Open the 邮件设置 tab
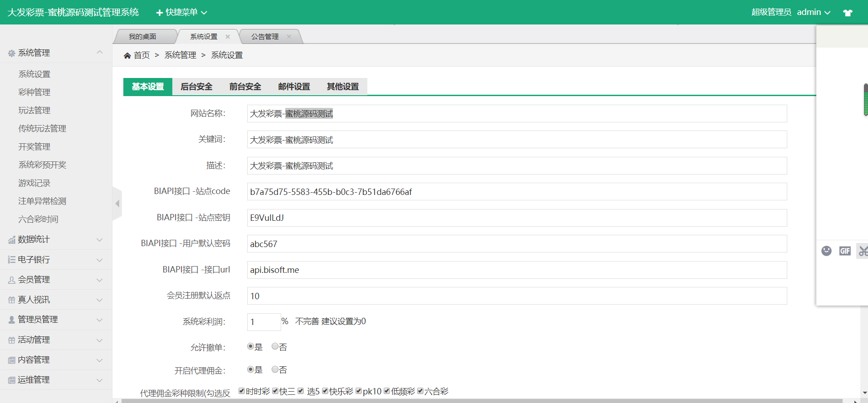 click(294, 87)
